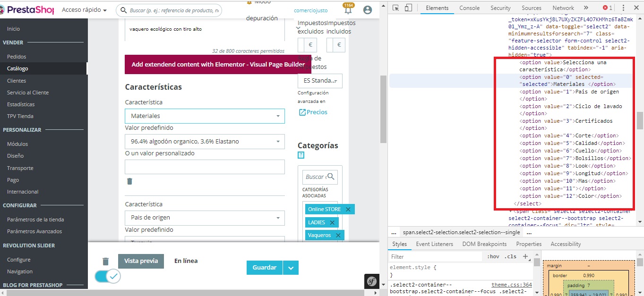
Task: Click the span.select2-selection breadcrumb
Action: (462, 233)
